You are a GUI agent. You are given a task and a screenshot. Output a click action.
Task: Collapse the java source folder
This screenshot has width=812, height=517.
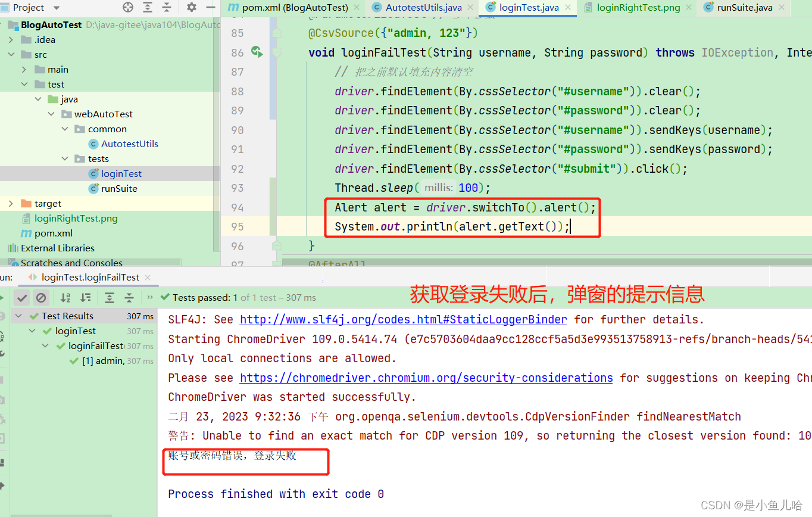tap(38, 99)
